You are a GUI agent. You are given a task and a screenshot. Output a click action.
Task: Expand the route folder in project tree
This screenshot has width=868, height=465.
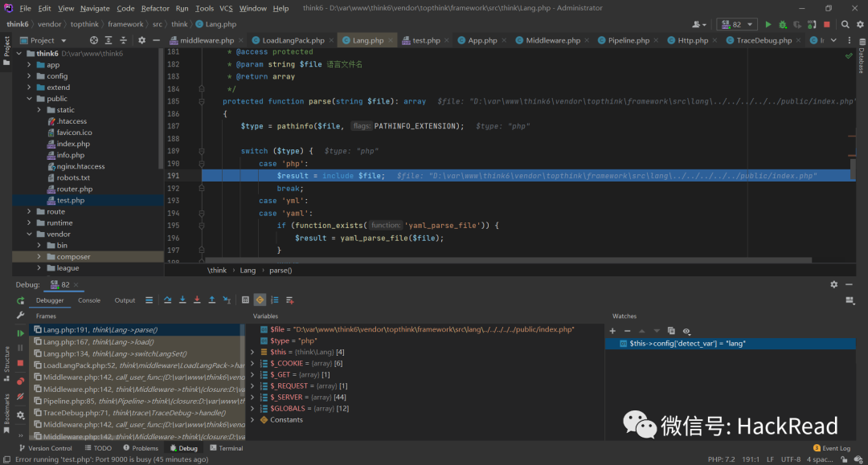pos(30,212)
